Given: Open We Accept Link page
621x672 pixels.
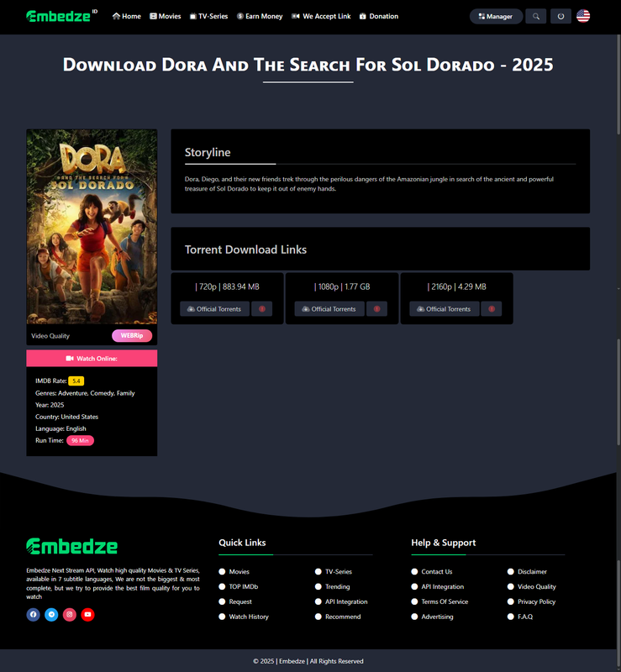Looking at the screenshot, I should coord(321,16).
